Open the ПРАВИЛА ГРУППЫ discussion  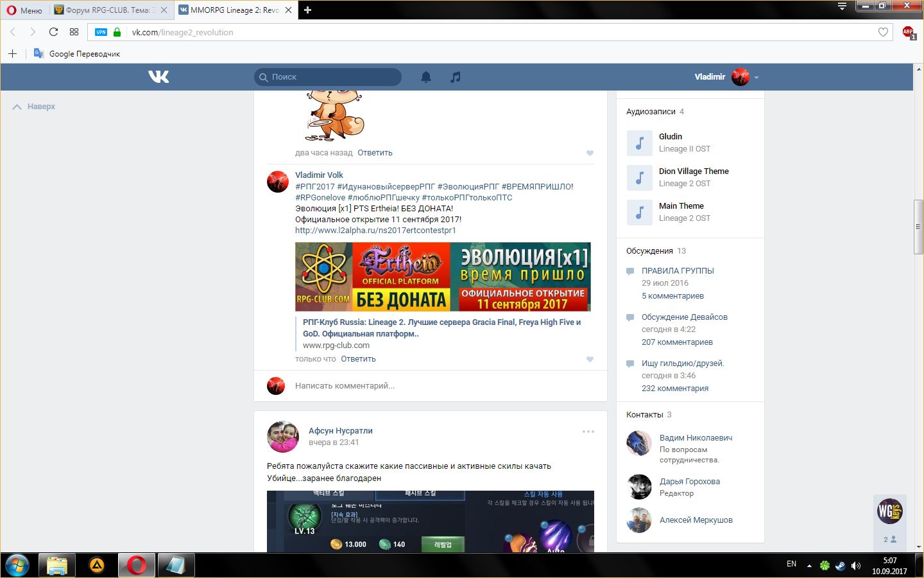point(678,270)
